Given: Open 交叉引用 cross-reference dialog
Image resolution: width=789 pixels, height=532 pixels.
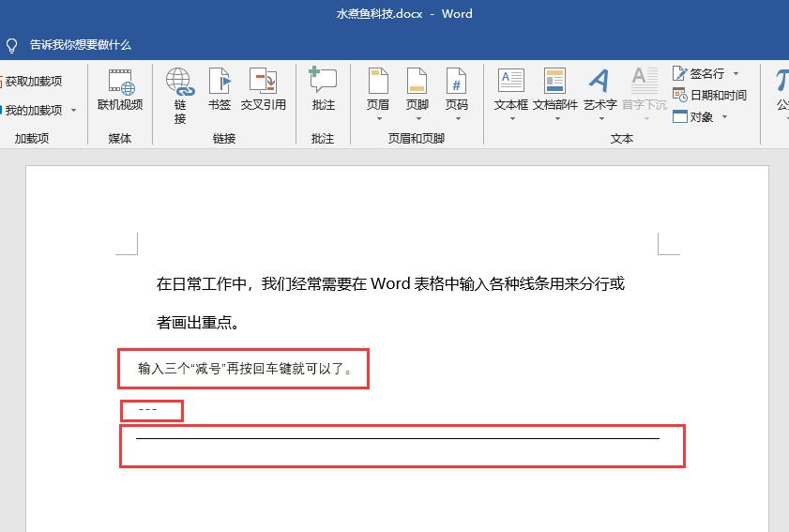Looking at the screenshot, I should click(264, 90).
